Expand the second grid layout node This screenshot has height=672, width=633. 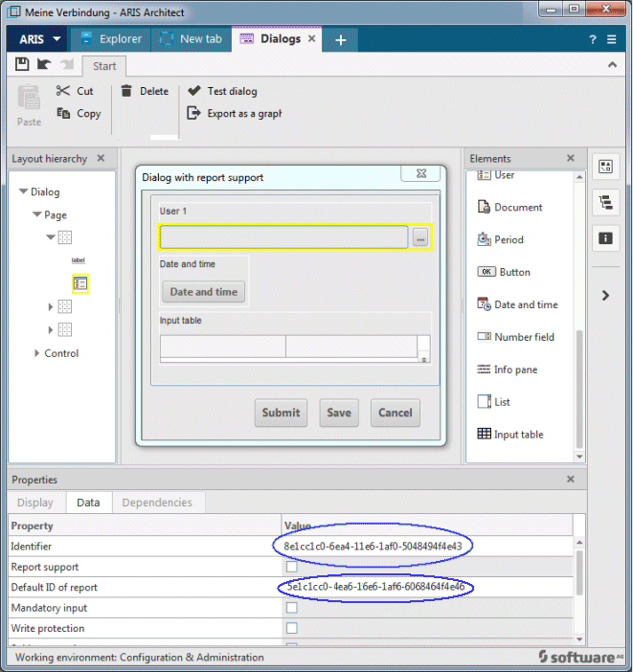(51, 307)
